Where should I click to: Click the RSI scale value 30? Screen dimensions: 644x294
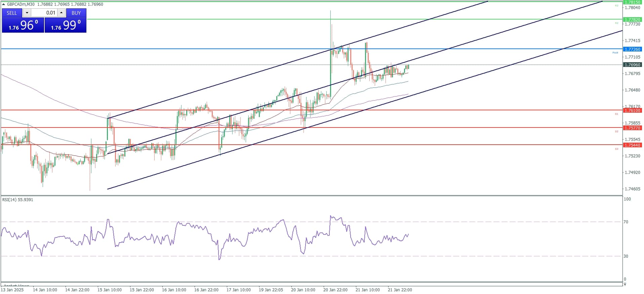tap(626, 256)
